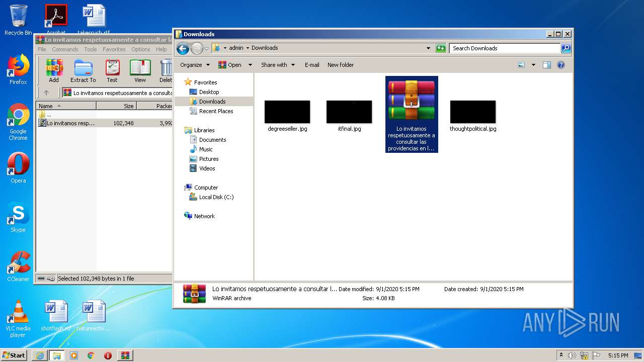Open WinRAR Favorites menu
This screenshot has height=362, width=644.
114,49
